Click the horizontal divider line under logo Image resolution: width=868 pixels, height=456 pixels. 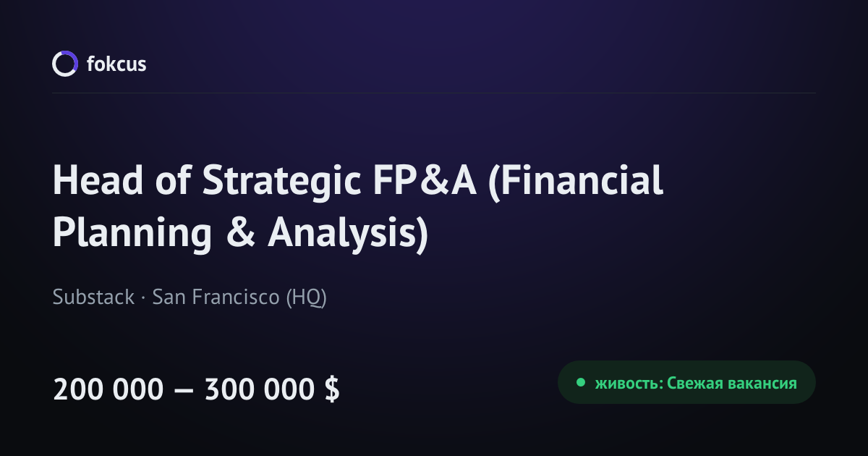[x=434, y=93]
